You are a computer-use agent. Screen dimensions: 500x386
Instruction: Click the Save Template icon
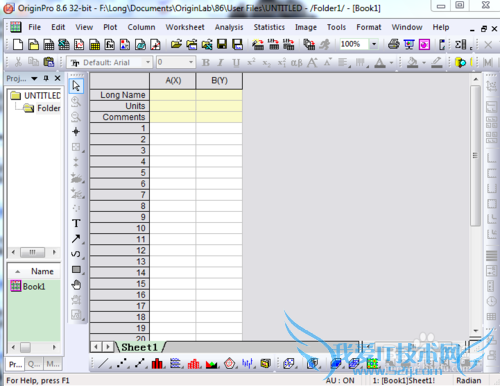[237, 44]
